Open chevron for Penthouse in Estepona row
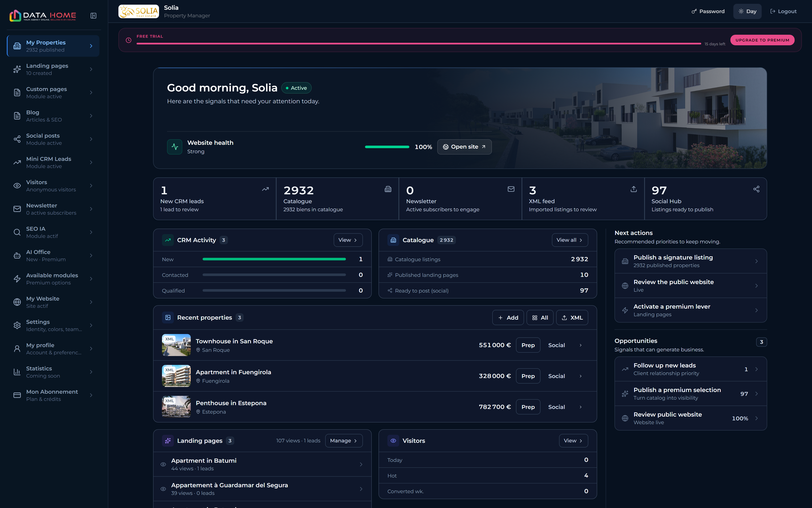 (x=580, y=407)
